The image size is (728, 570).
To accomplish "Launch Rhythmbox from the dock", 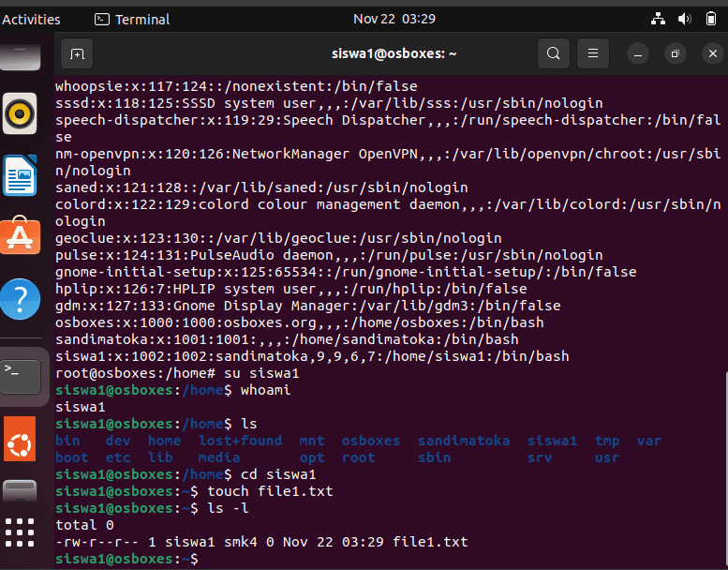I will (20, 113).
